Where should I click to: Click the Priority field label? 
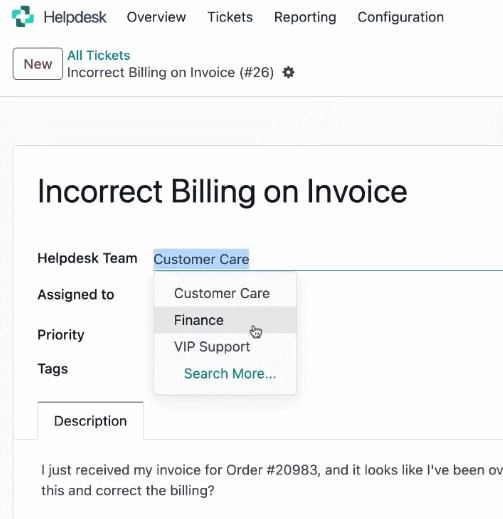61,335
